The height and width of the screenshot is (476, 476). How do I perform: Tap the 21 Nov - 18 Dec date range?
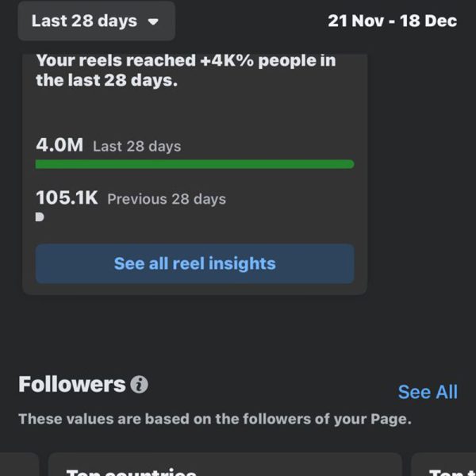tap(392, 21)
